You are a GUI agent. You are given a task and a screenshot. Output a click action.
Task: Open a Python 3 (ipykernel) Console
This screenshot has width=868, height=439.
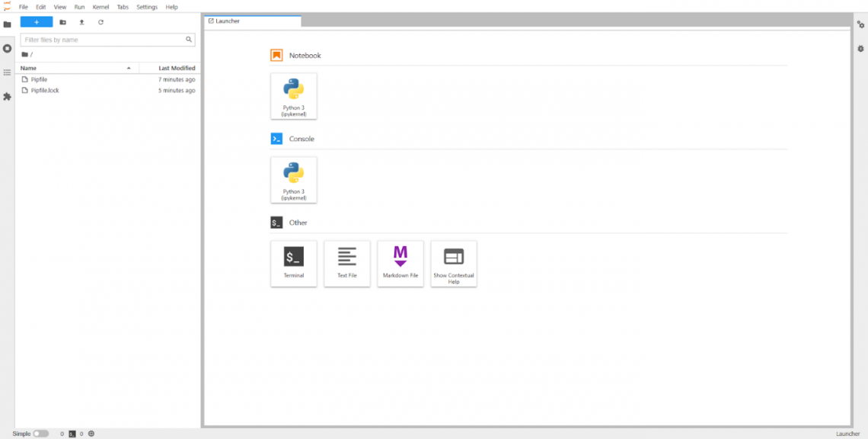[x=293, y=179]
